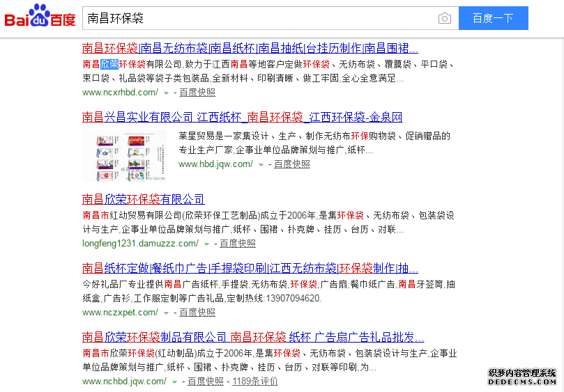Screen dimensions: 564x392
Task: Open result 南昌欣荣环保袋制品有限公司 title
Action: (253, 337)
